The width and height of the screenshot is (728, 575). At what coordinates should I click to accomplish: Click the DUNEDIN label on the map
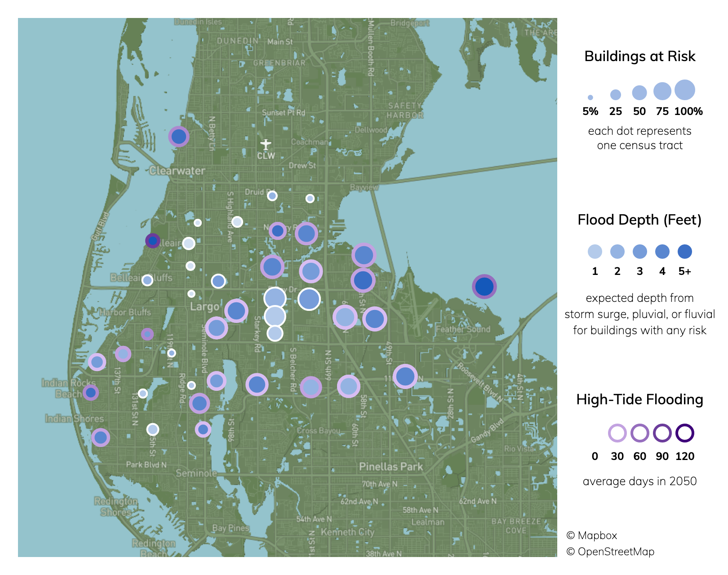[238, 41]
